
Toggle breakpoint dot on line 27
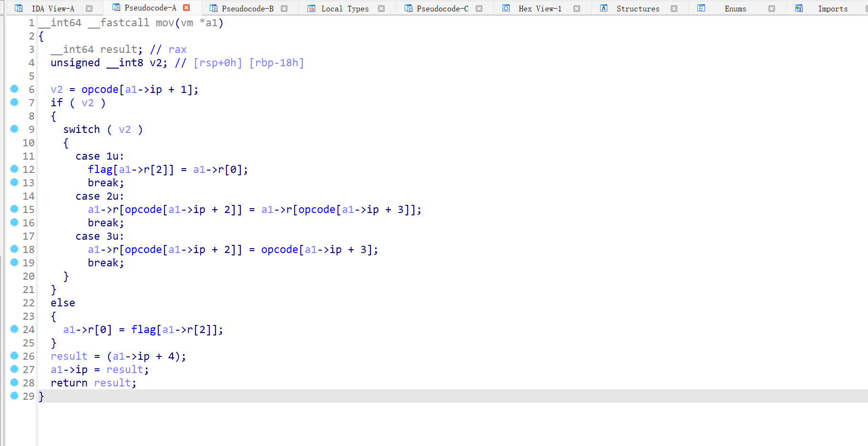tap(14, 369)
